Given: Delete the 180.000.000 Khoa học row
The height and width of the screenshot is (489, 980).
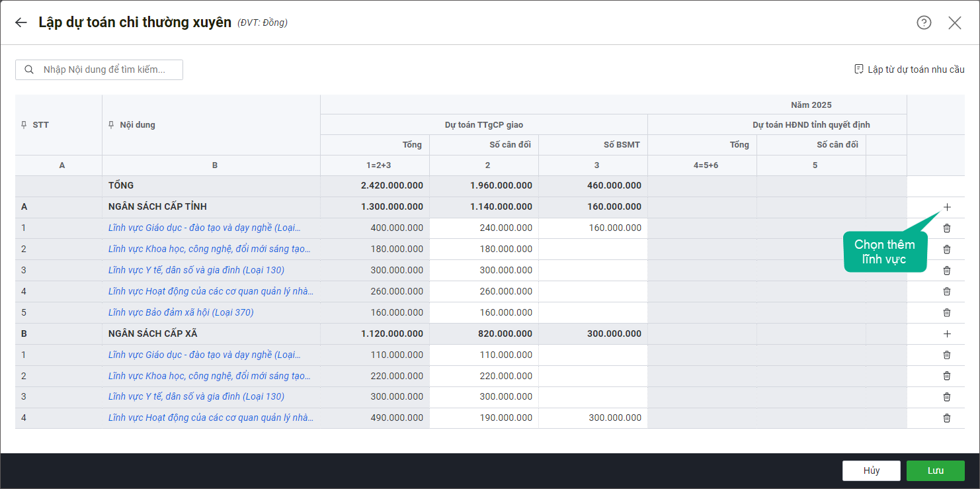Looking at the screenshot, I should [947, 249].
